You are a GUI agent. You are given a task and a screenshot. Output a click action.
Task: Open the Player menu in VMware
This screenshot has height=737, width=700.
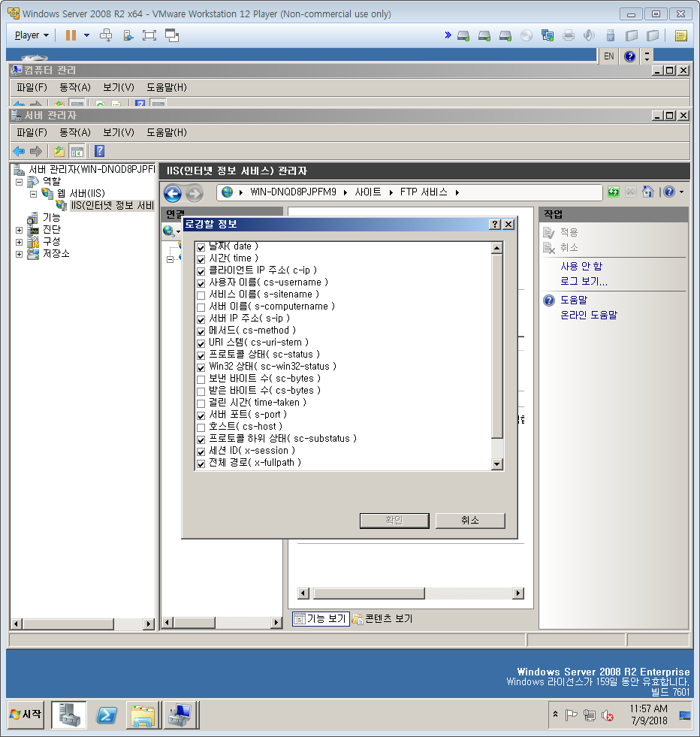point(32,35)
